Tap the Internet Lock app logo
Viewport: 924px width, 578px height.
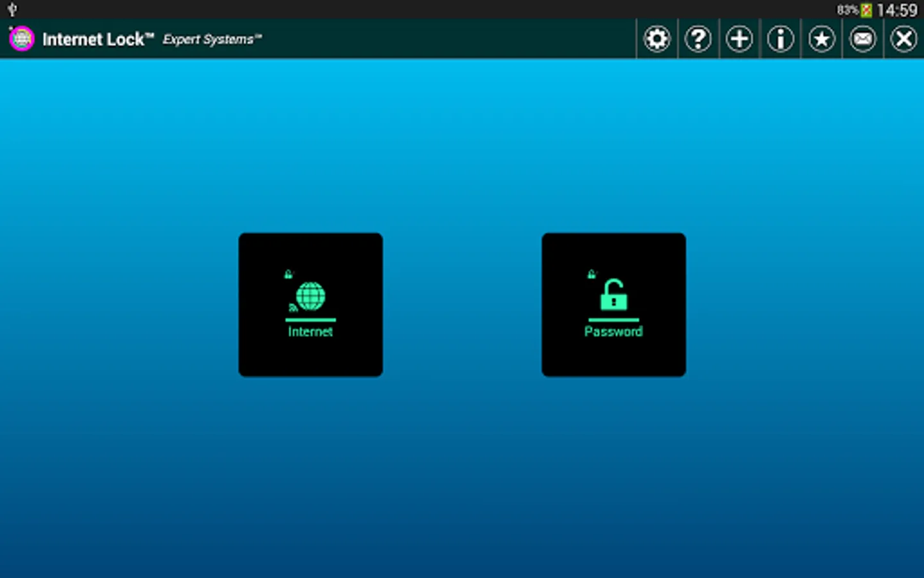(x=21, y=39)
